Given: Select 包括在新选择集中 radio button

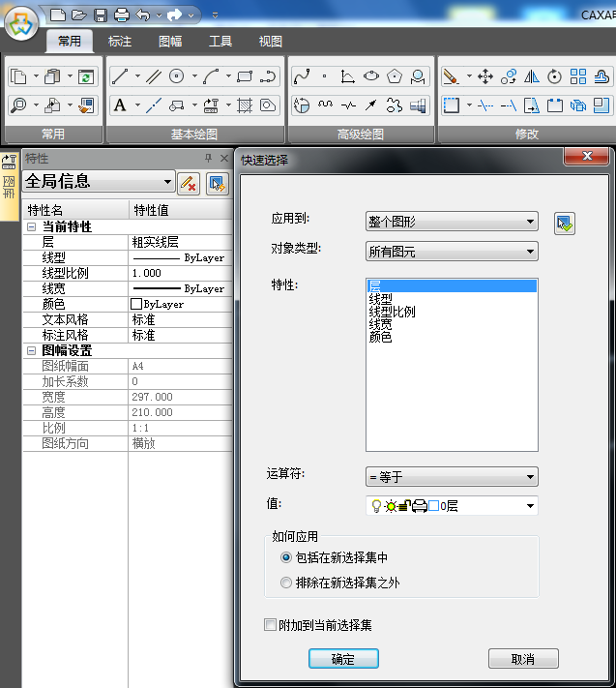Looking at the screenshot, I should tap(285, 557).
